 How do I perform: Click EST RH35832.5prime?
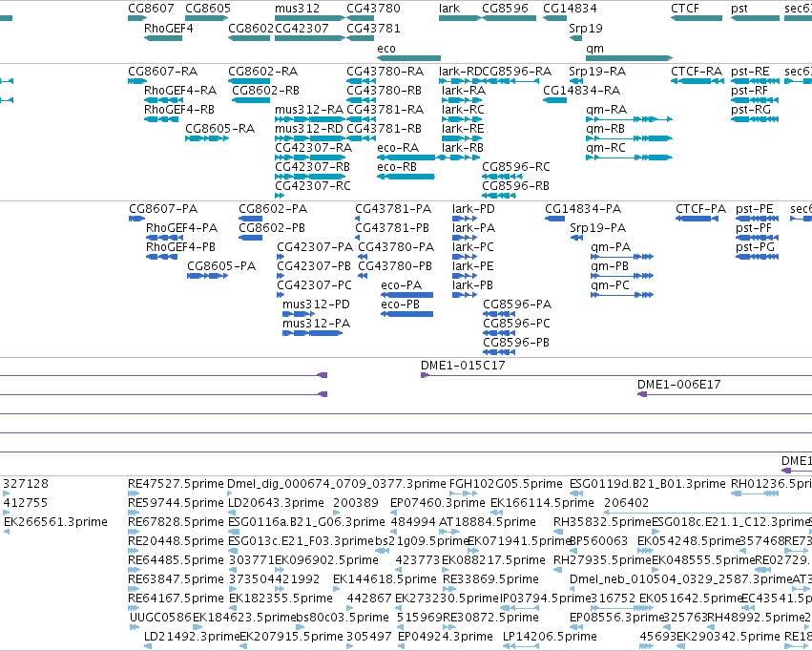click(602, 522)
